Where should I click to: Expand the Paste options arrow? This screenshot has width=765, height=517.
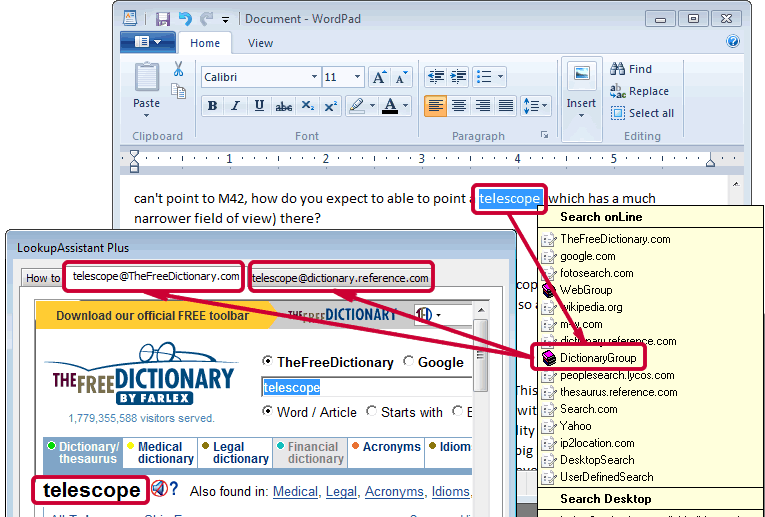[x=146, y=116]
